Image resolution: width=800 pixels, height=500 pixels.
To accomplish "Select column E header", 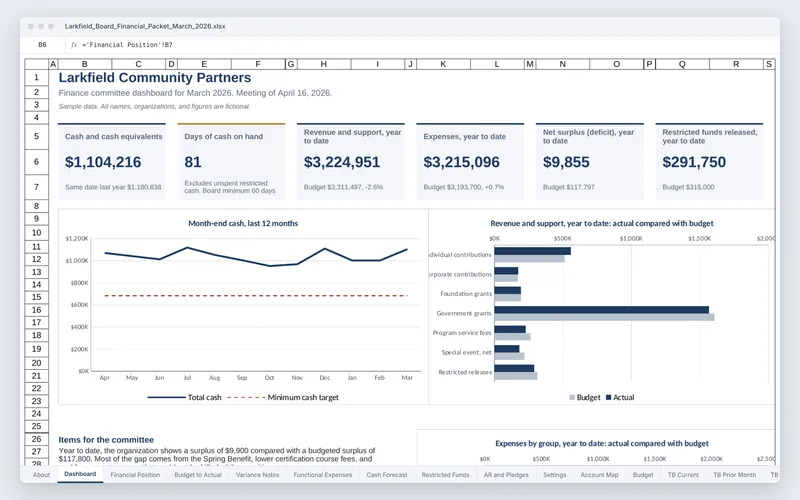I will (x=204, y=64).
